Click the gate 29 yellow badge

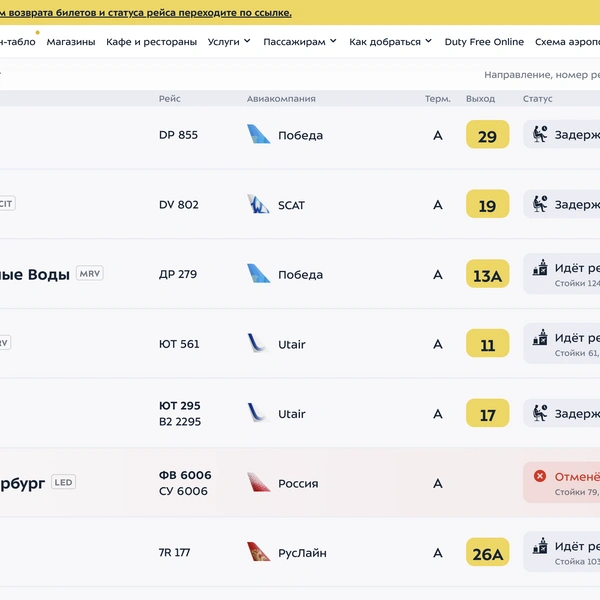tap(488, 134)
